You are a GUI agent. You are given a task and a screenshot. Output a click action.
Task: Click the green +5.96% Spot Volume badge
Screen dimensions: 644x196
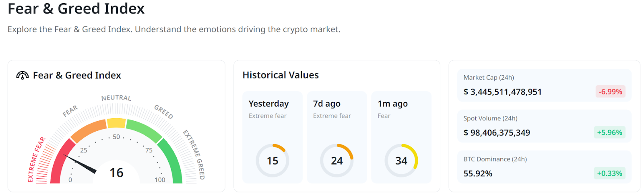tap(609, 132)
